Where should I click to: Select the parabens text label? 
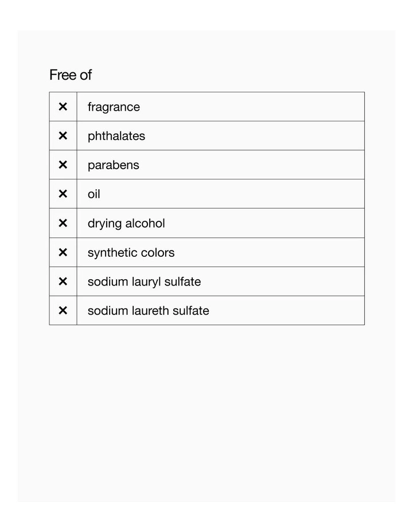(x=114, y=165)
